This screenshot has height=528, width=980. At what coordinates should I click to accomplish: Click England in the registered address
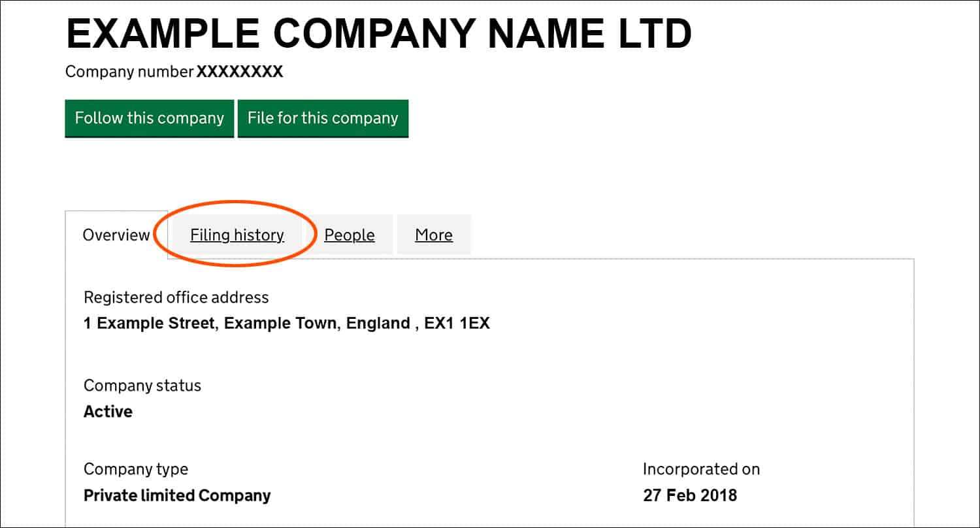pos(378,323)
